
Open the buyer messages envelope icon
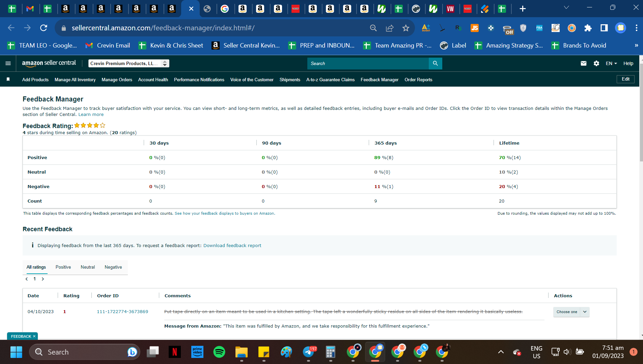point(583,63)
